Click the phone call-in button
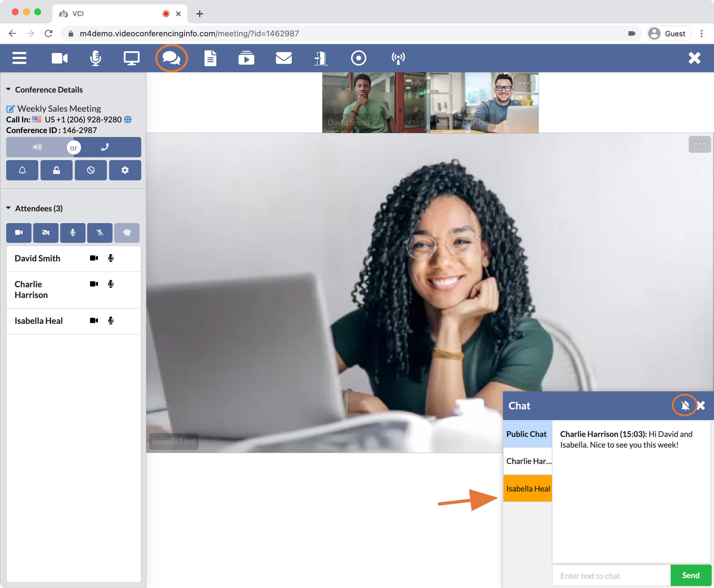 point(105,147)
